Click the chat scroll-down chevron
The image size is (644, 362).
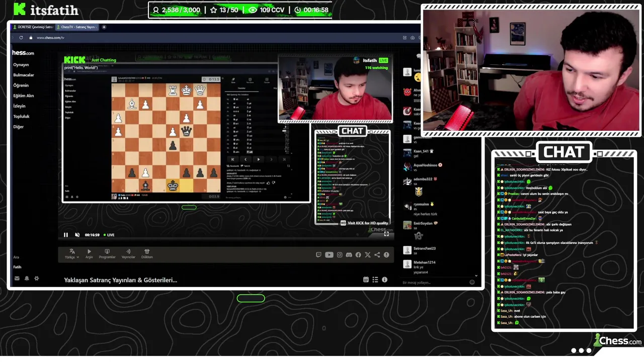coord(476,276)
